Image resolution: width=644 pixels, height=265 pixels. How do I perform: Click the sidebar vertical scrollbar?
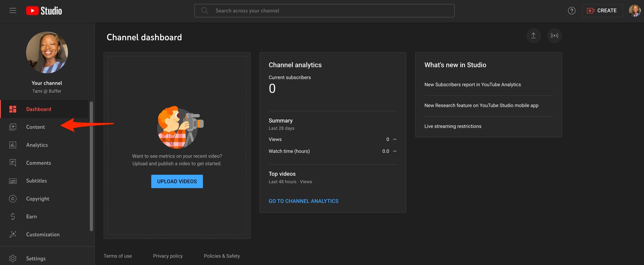91,166
